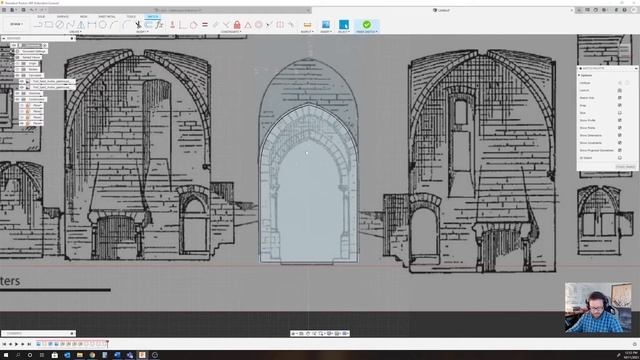Open the Create dropdown menu
This screenshot has height=360, width=640.
click(x=76, y=32)
